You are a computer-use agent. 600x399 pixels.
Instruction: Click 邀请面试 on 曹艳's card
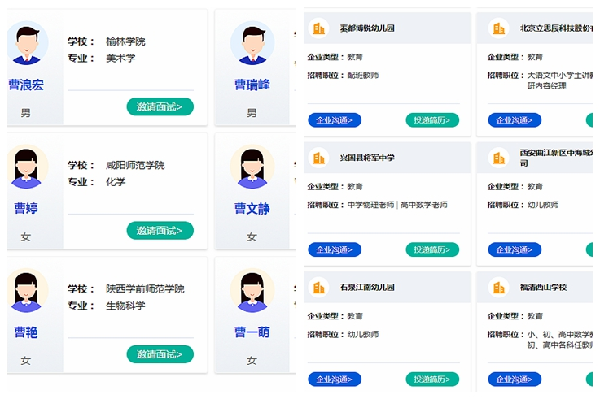click(160, 354)
